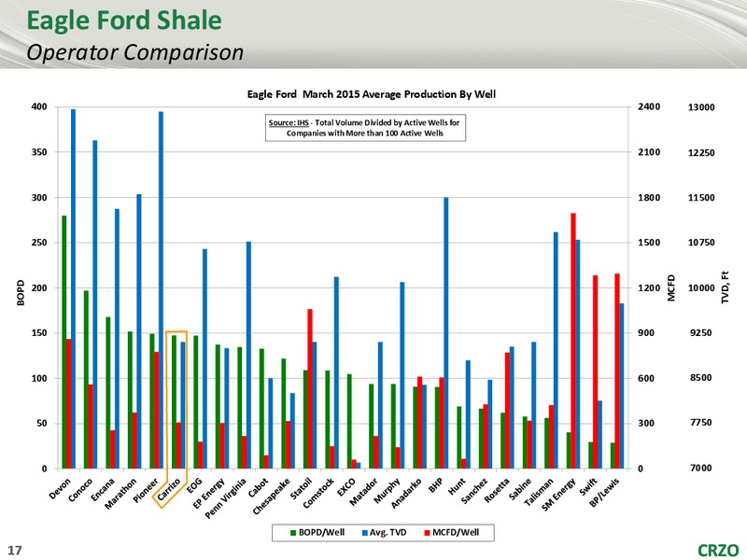
Task: Click the 'Conoco' axis label
Action: [x=80, y=490]
